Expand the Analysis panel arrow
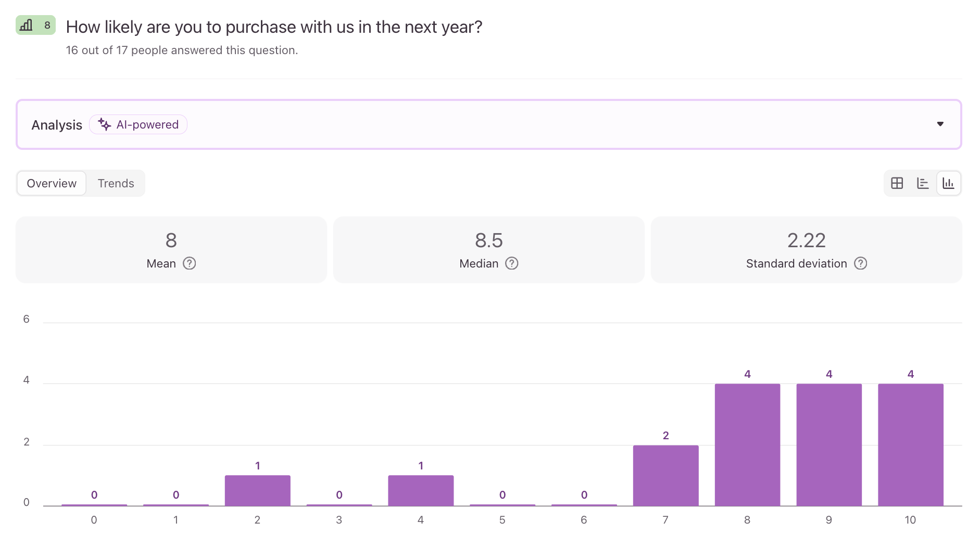This screenshot has height=560, width=980. click(x=940, y=124)
